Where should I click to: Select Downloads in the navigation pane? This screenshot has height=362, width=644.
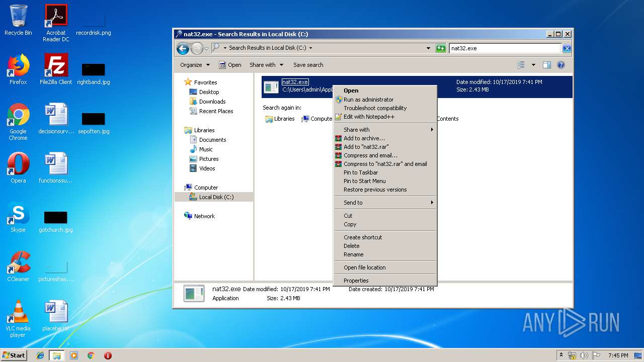coord(212,102)
